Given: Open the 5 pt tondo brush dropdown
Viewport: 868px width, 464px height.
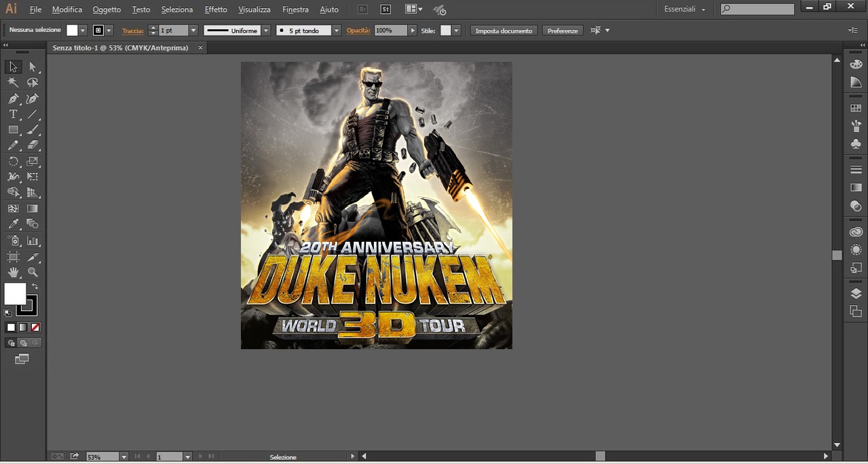Looking at the screenshot, I should coord(337,31).
